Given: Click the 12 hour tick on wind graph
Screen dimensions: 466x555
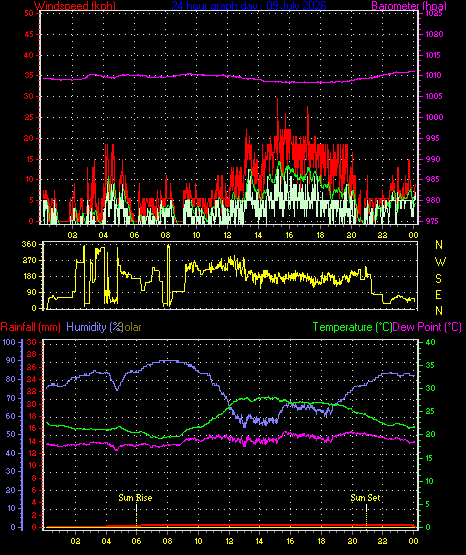Looking at the screenshot, I should [x=227, y=235].
